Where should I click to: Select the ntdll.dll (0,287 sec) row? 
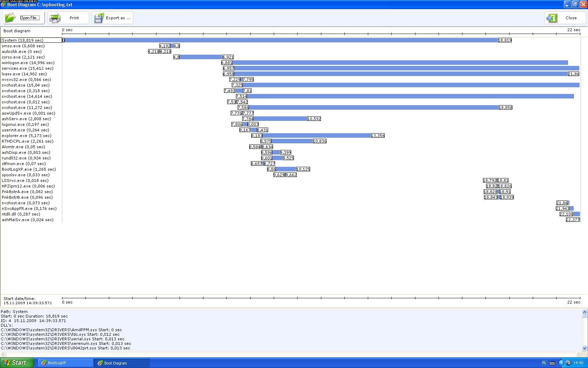coord(21,214)
